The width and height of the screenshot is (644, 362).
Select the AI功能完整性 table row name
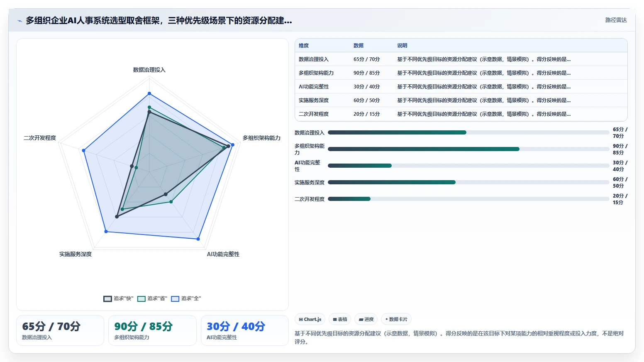point(314,87)
